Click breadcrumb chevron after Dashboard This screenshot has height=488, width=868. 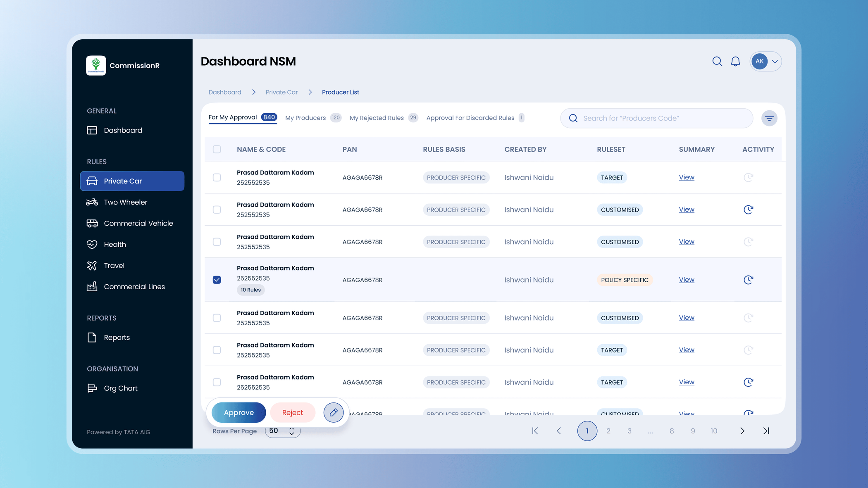pyautogui.click(x=254, y=92)
